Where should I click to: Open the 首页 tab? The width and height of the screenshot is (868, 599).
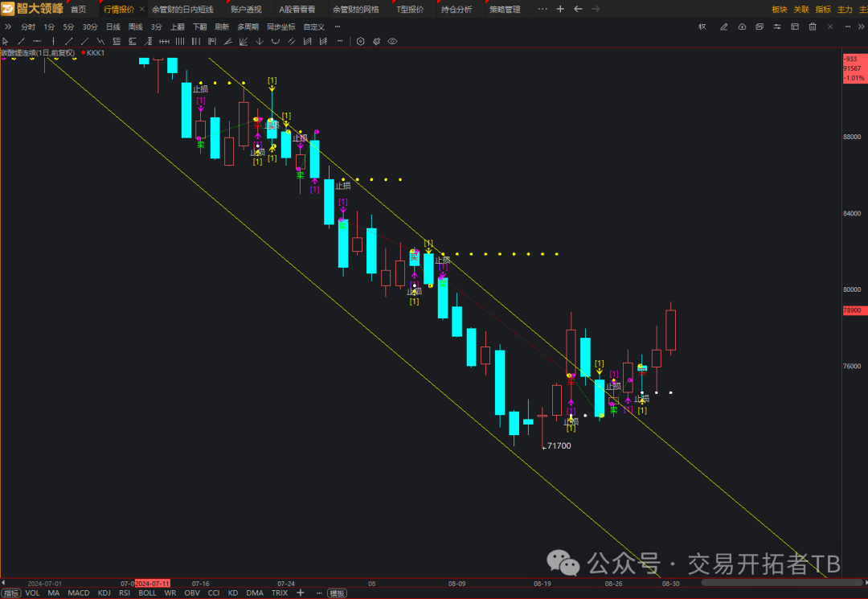tap(79, 10)
